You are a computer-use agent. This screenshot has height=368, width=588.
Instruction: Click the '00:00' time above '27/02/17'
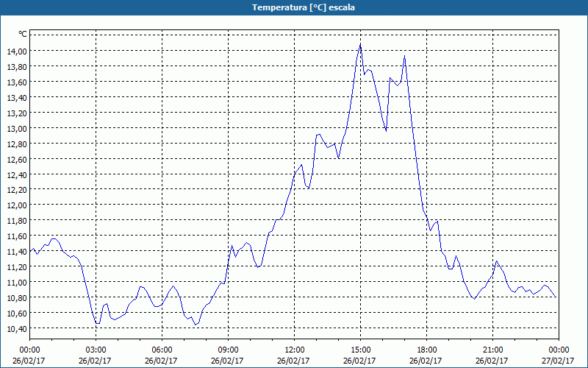pos(559,350)
